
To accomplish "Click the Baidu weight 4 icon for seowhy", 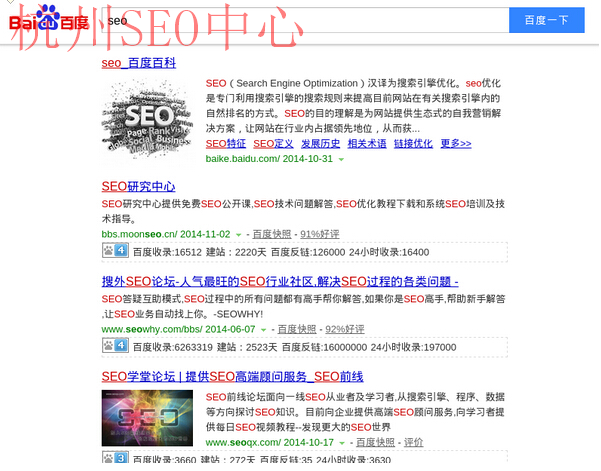I will click(115, 346).
